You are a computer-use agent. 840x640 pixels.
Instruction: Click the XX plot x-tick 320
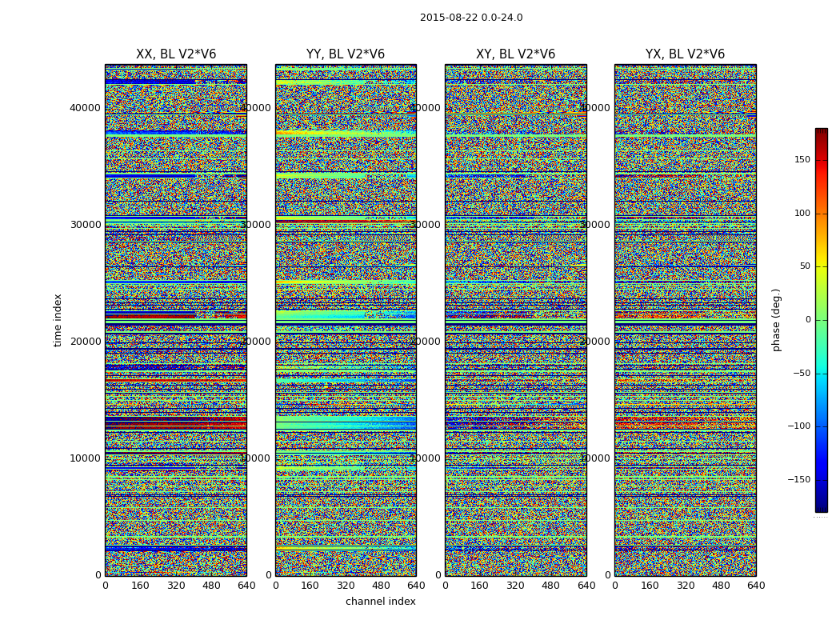176,586
